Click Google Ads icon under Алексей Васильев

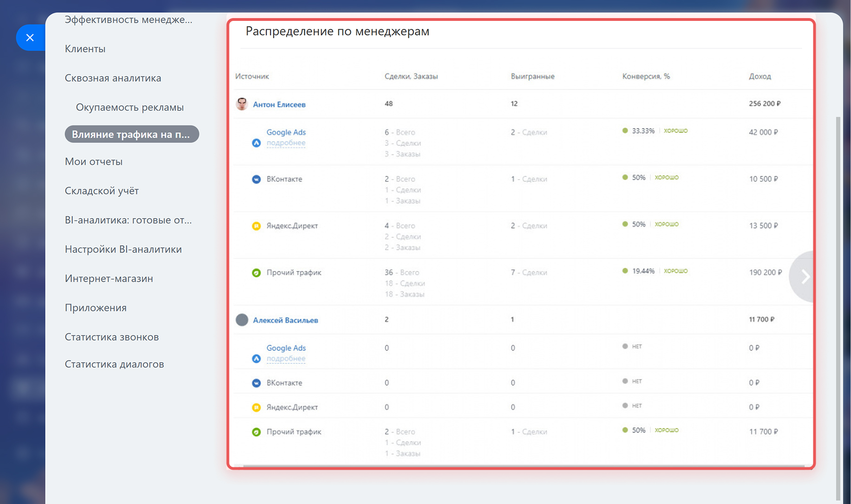tap(256, 359)
